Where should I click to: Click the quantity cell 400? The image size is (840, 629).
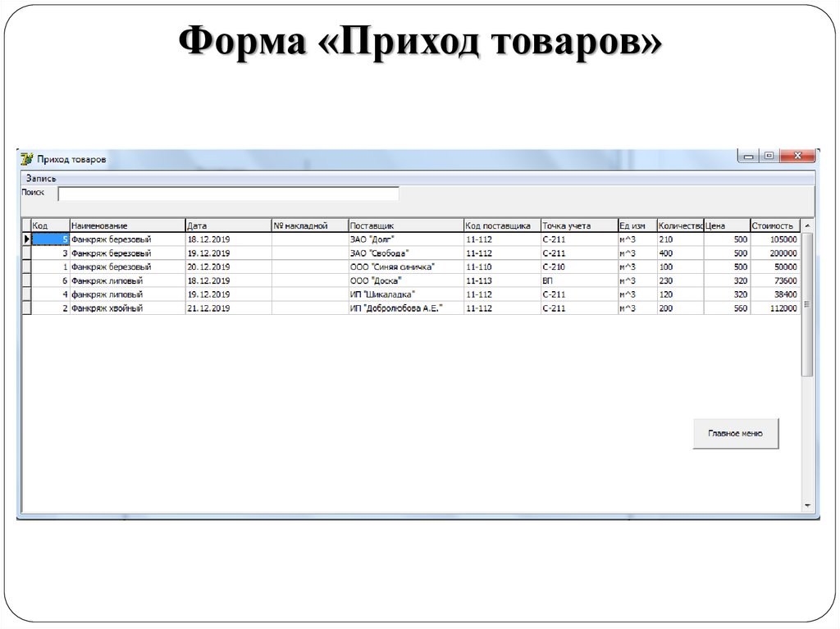tap(680, 253)
